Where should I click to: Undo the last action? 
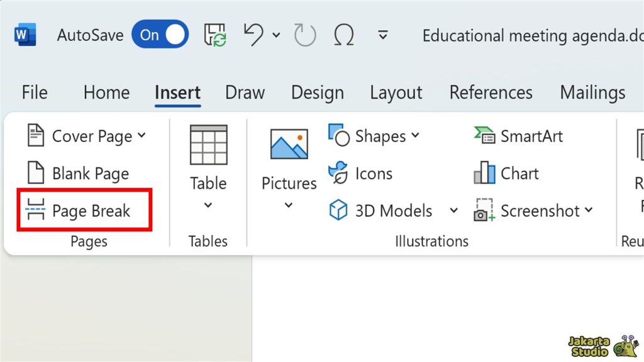click(253, 35)
